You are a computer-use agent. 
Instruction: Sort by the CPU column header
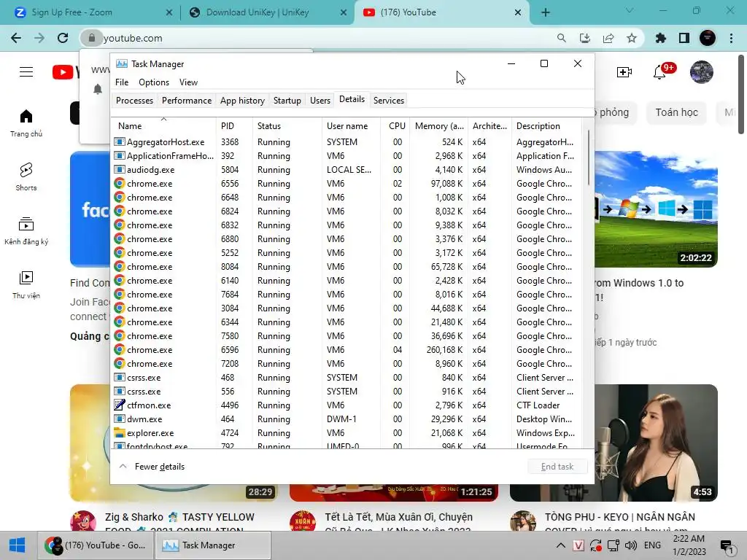click(396, 125)
